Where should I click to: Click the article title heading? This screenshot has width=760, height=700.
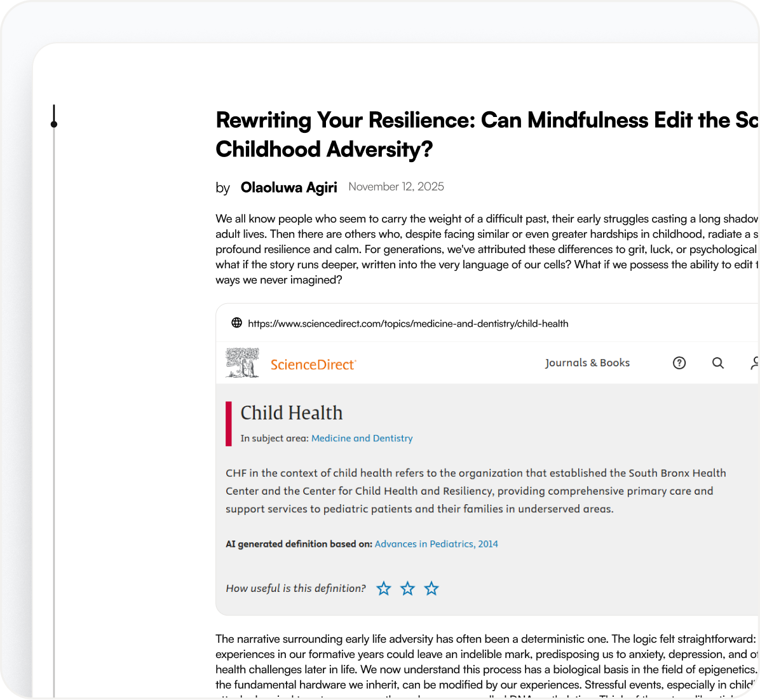point(487,134)
